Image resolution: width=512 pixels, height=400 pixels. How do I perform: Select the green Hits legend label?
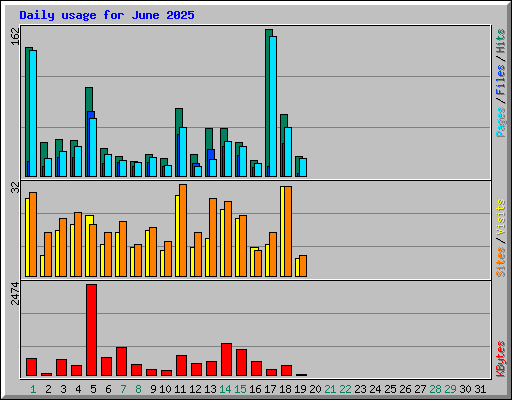pos(501,41)
